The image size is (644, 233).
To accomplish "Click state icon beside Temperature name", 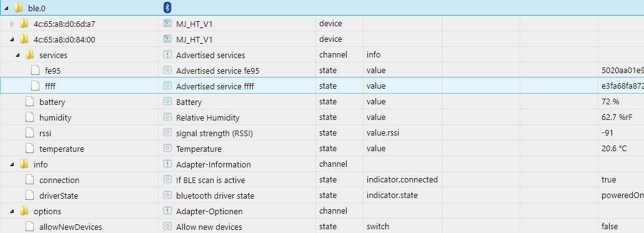I will pyautogui.click(x=167, y=148).
